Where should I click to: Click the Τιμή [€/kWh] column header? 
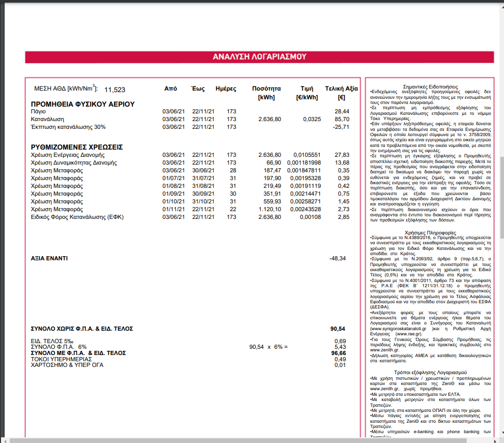[307, 93]
